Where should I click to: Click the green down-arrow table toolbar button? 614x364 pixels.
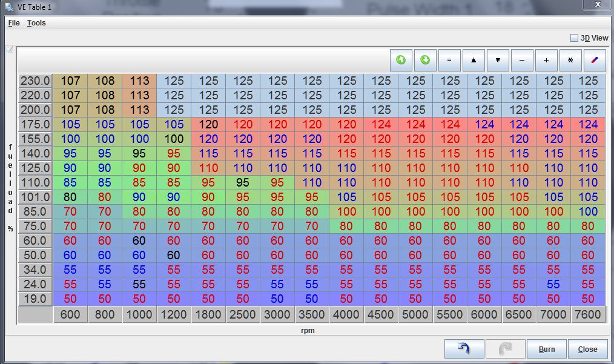click(x=425, y=61)
